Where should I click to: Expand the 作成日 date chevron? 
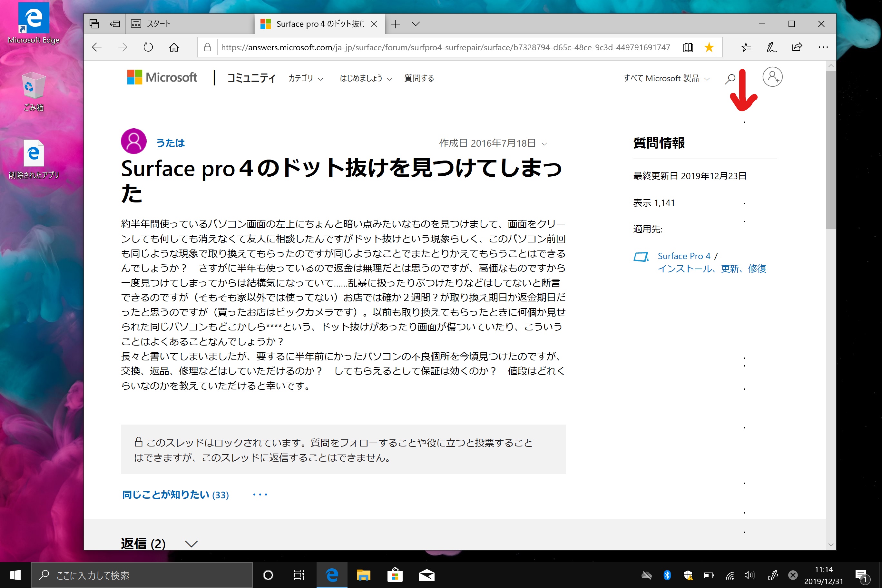[x=544, y=144]
